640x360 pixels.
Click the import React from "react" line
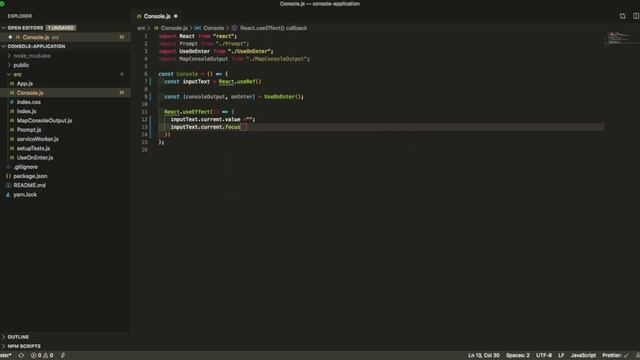pos(198,36)
